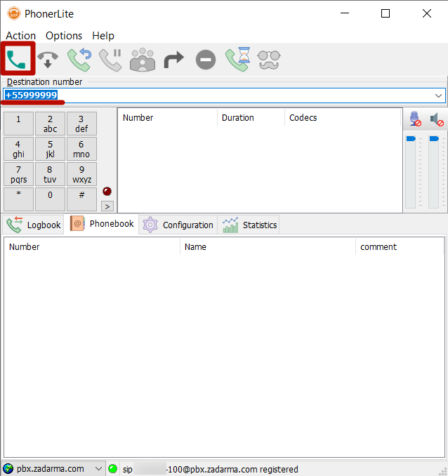The height and width of the screenshot is (476, 448).
Task: Start a call with the green phone icon
Action: [16, 60]
